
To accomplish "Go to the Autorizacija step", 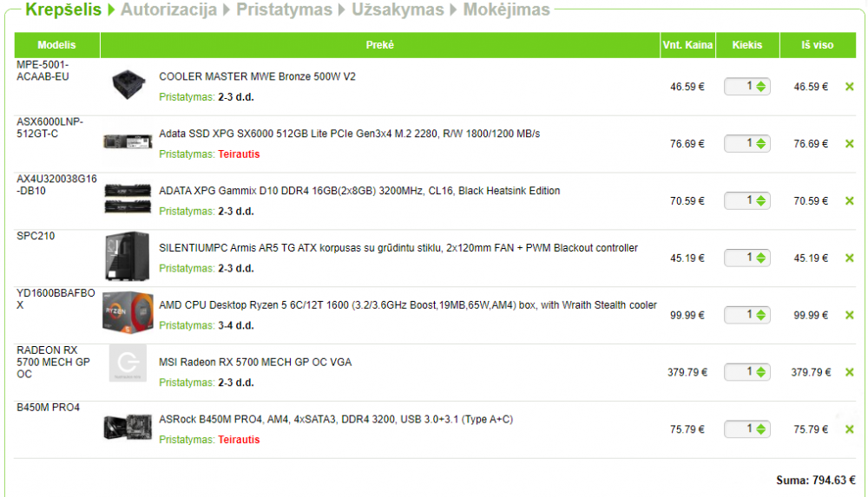I will (x=169, y=10).
